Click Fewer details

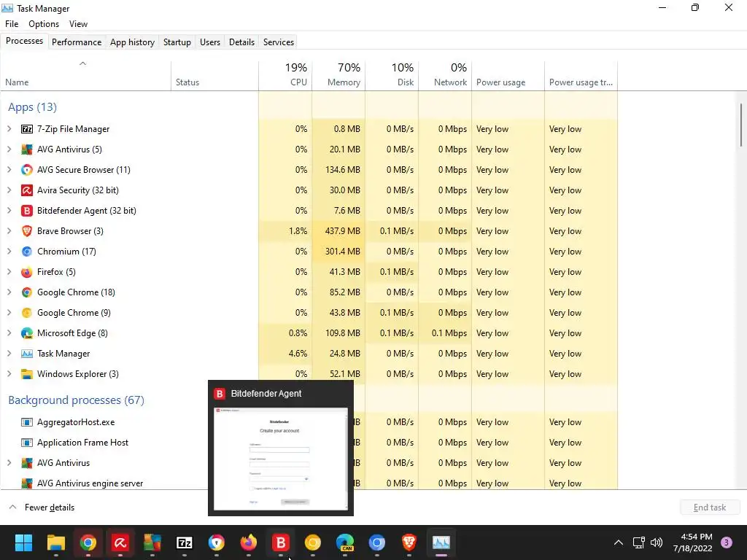[x=50, y=507]
